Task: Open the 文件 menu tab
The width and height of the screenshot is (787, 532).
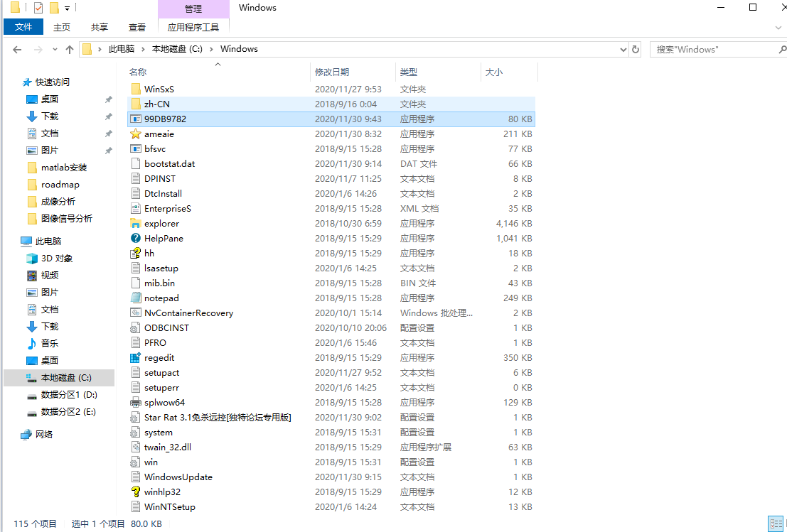Action: [23, 27]
